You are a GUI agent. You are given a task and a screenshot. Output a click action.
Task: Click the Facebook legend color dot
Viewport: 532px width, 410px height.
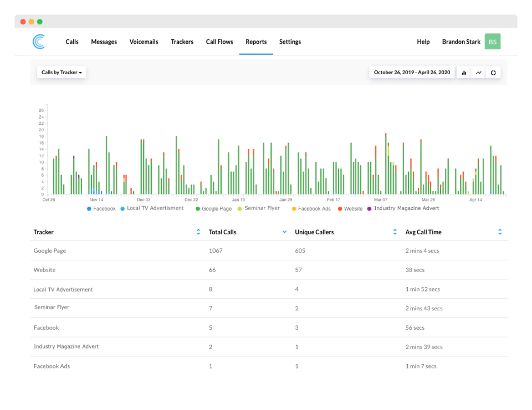(89, 209)
